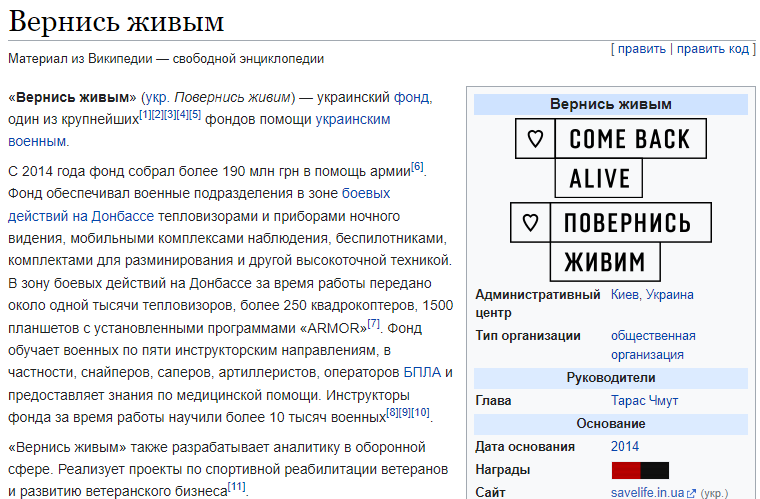Click the 'Награды' infobox label
Viewport: 760px width, 499px height.
(503, 469)
